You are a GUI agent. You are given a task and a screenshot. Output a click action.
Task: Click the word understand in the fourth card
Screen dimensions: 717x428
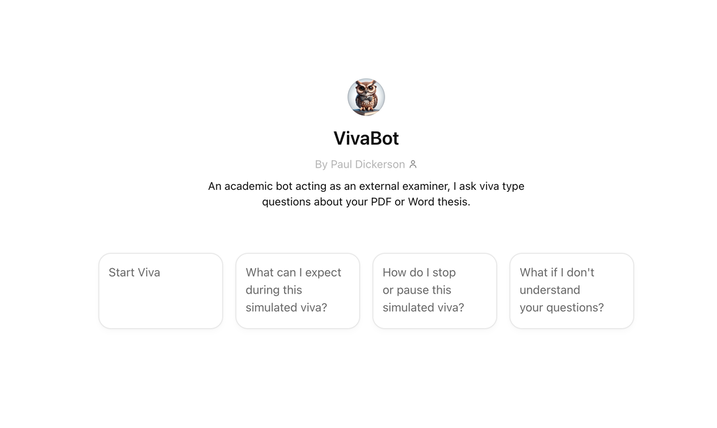(x=550, y=290)
